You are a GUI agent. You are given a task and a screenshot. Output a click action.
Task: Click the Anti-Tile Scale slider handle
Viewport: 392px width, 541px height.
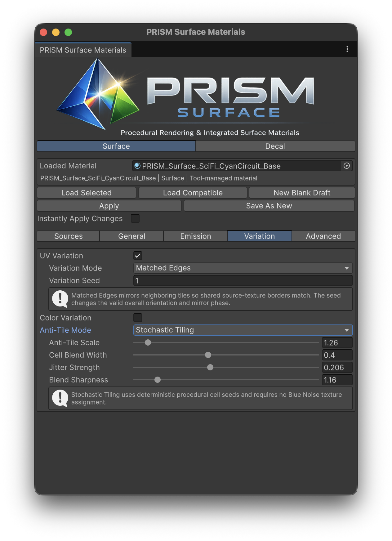pos(148,342)
